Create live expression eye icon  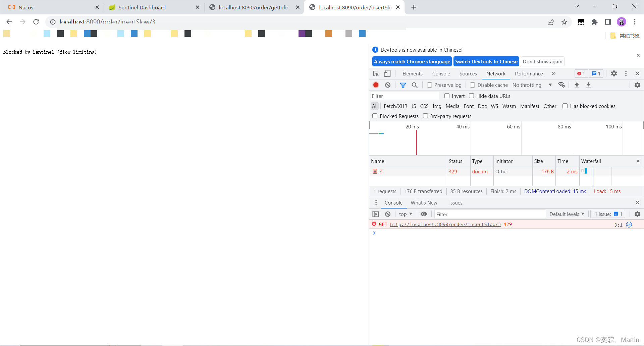(424, 214)
